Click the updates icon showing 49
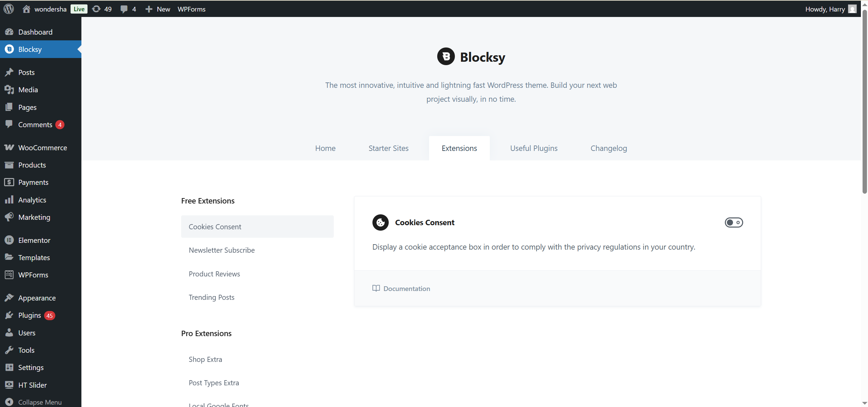Screen dimensions: 868x407 pyautogui.click(x=97, y=9)
